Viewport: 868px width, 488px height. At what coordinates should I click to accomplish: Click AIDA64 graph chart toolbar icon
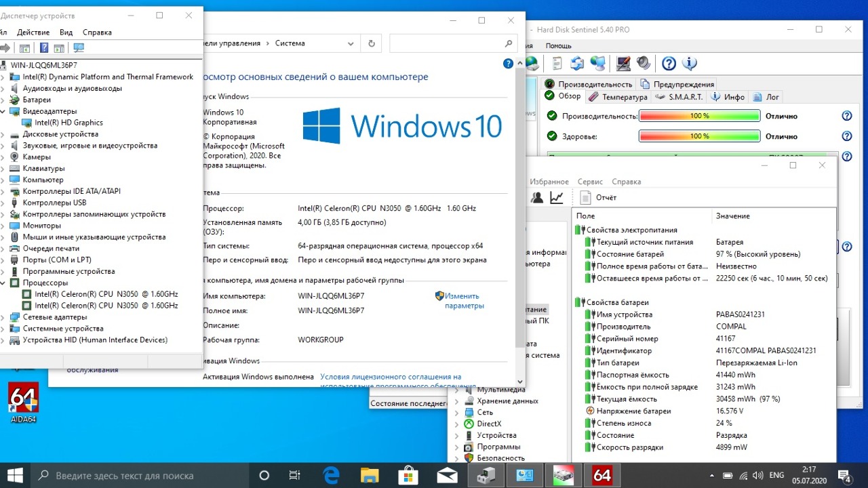tap(557, 197)
